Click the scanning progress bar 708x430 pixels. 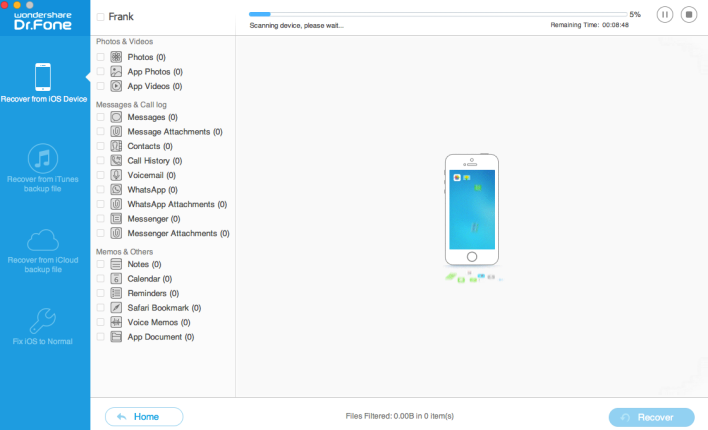(x=438, y=14)
